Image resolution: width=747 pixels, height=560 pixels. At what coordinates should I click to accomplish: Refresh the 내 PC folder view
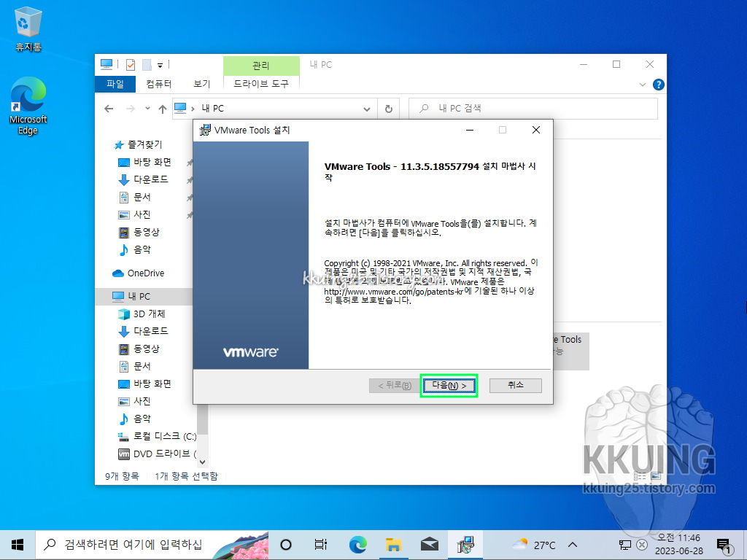tap(389, 109)
